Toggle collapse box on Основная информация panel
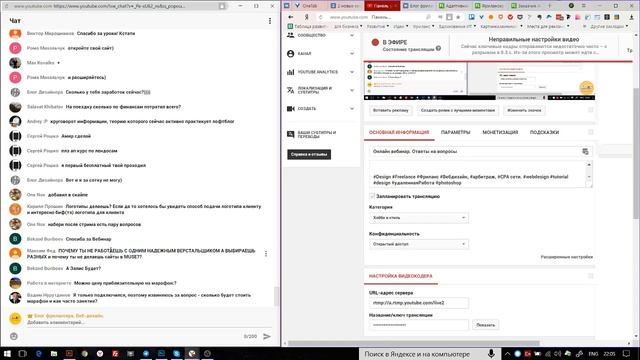 (591, 132)
